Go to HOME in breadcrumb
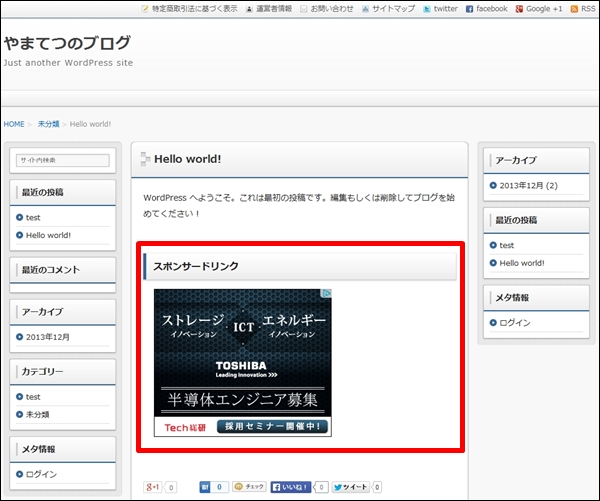600x501 pixels. tap(14, 124)
